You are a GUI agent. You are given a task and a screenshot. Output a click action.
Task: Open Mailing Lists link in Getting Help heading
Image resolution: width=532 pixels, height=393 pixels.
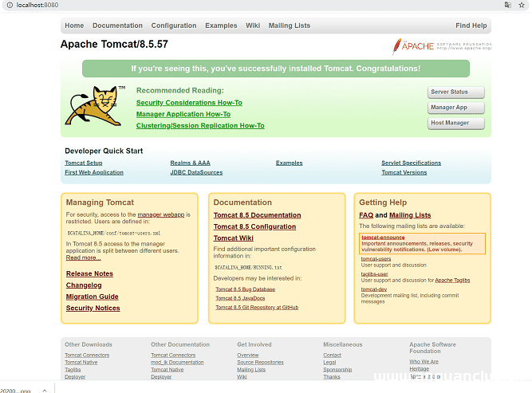tap(410, 215)
